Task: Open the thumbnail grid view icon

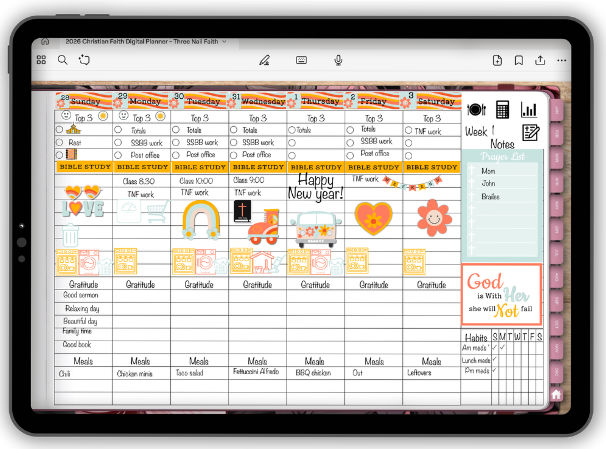Action: (x=42, y=60)
